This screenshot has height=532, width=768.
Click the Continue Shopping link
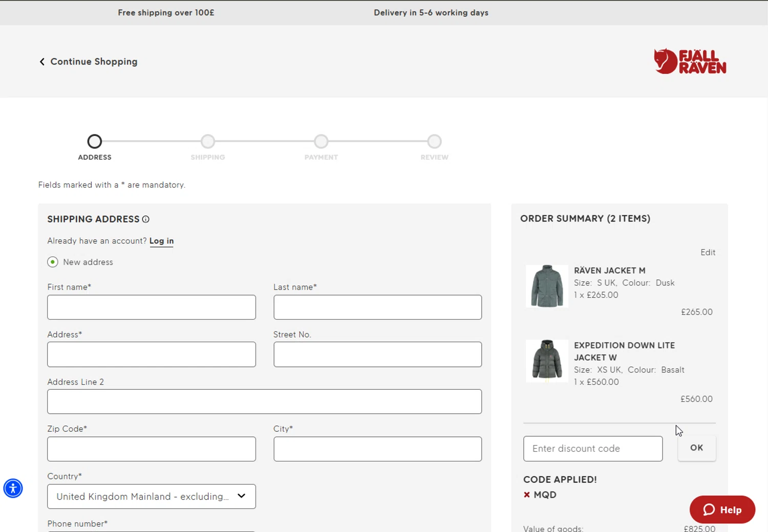94,62
